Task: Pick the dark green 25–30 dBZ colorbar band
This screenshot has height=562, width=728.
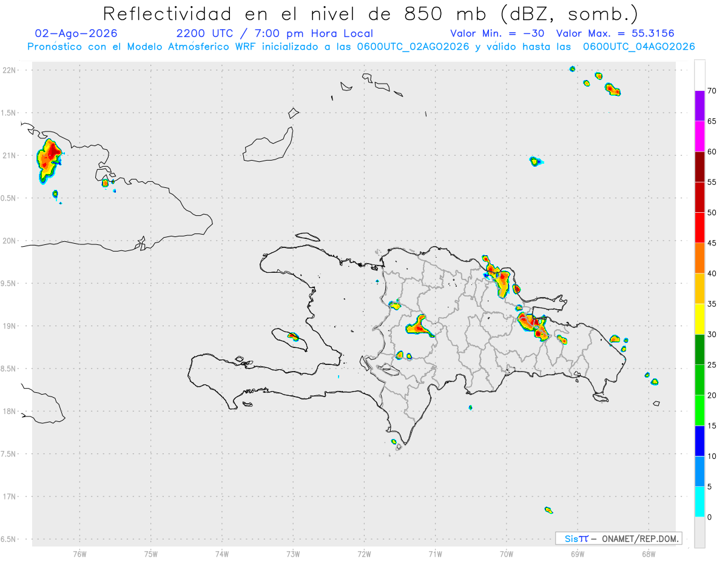Action: pos(699,349)
